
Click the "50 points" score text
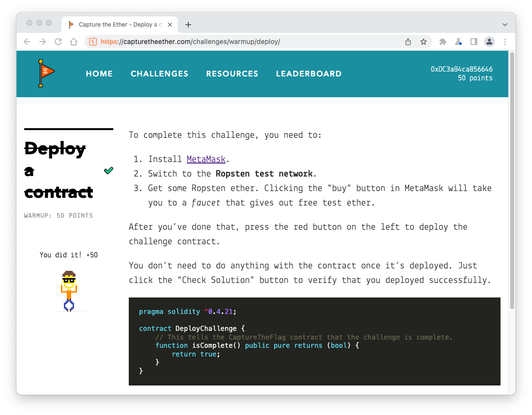coord(475,78)
